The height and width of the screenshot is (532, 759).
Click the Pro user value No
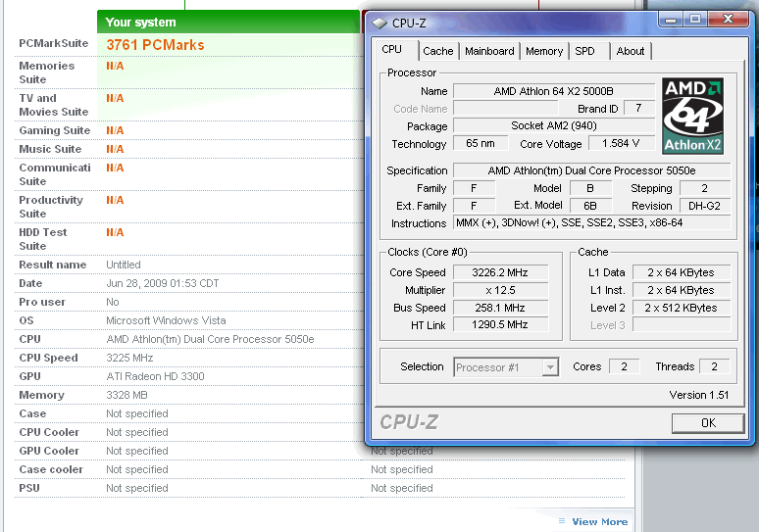pos(113,302)
